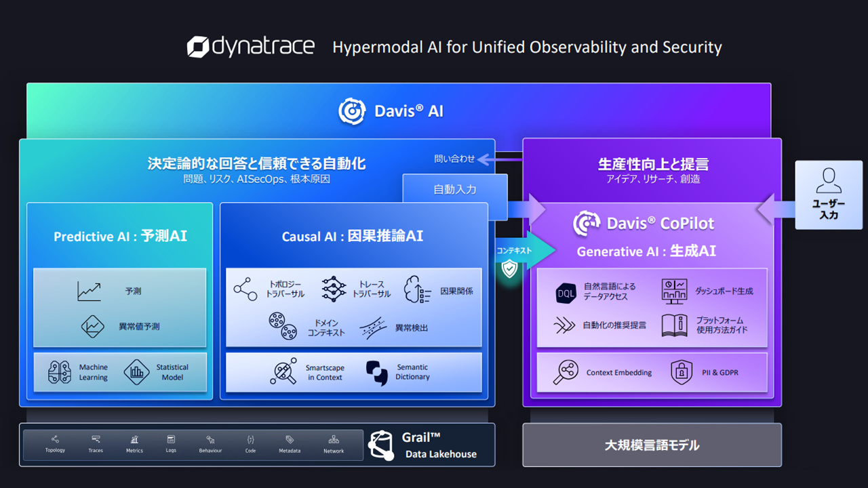Select the Grail Data Lakehouse logo
The width and height of the screenshot is (868, 488).
click(x=381, y=445)
